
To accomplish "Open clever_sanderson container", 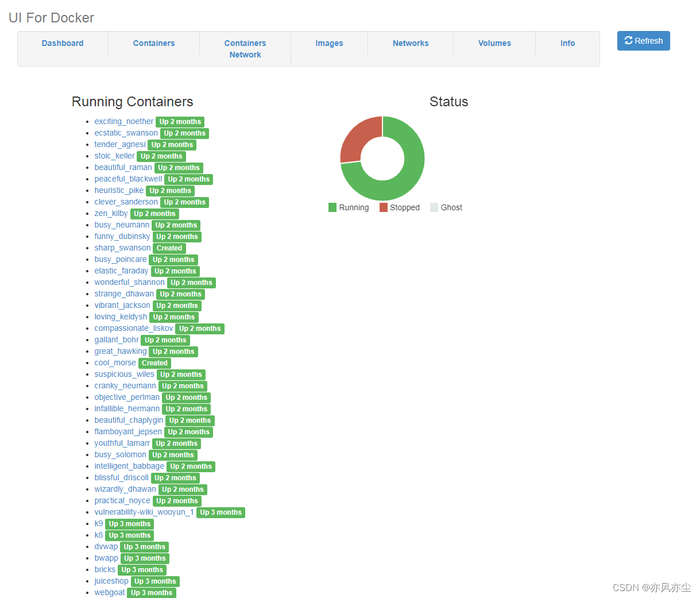I will (x=126, y=202).
